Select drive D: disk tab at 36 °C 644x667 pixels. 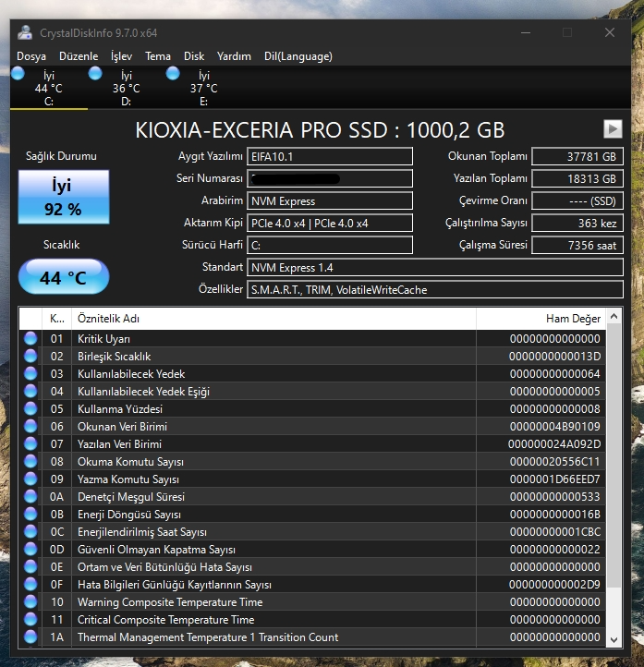[x=127, y=88]
